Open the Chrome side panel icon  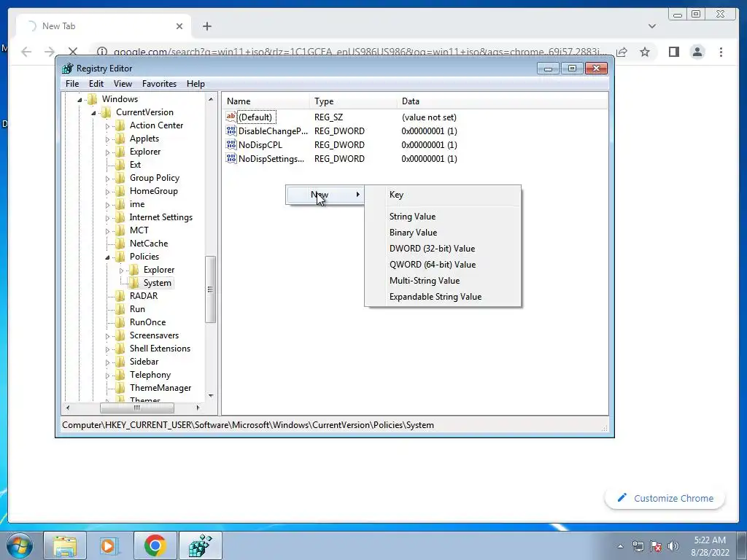(x=673, y=52)
